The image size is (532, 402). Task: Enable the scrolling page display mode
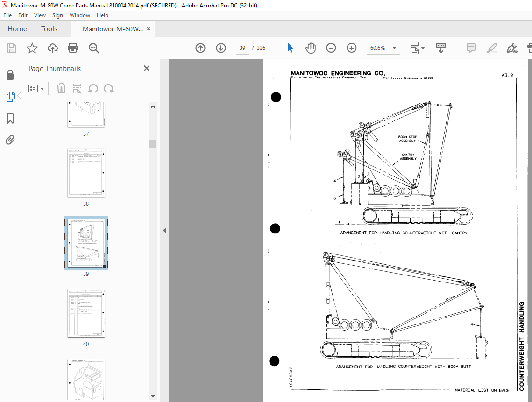point(441,48)
